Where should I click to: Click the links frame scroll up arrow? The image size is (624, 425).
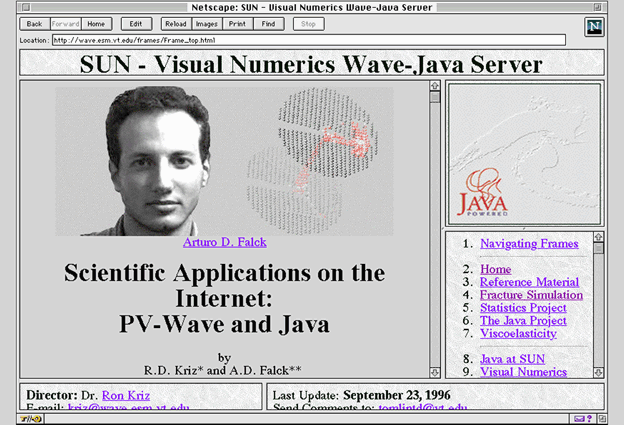[599, 237]
